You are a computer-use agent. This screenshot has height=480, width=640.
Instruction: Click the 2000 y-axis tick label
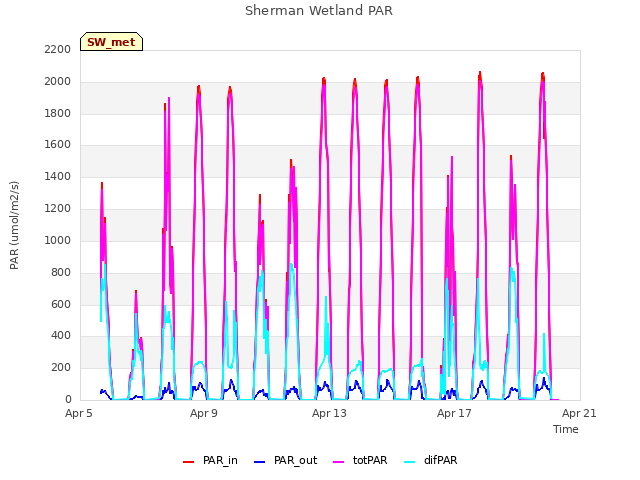58,81
